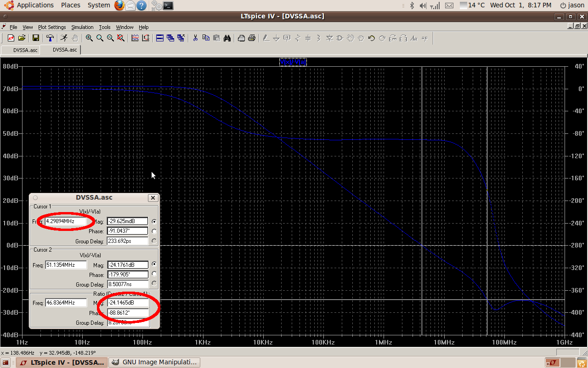The image size is (588, 368).
Task: Click the Tile Windows horizontally icon
Action: pos(160,38)
